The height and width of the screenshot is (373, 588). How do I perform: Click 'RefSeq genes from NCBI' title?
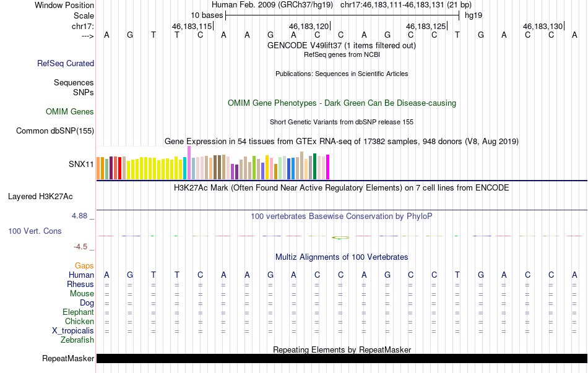342,54
